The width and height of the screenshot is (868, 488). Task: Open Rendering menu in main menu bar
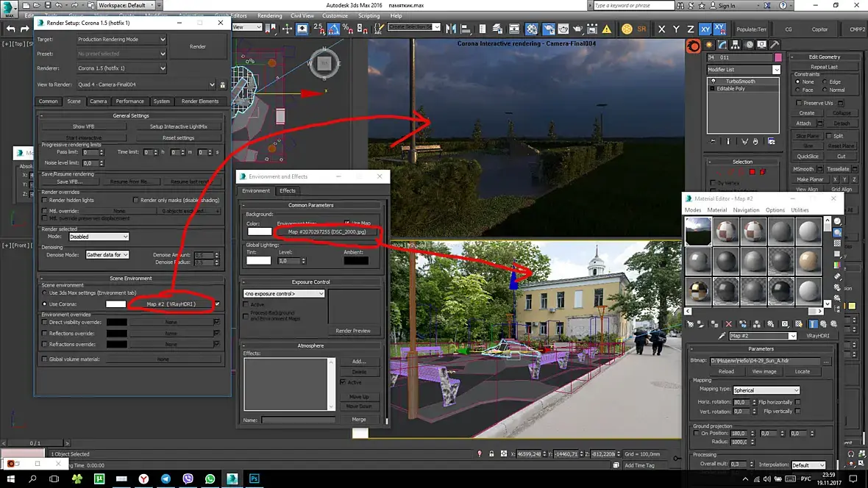coord(269,15)
